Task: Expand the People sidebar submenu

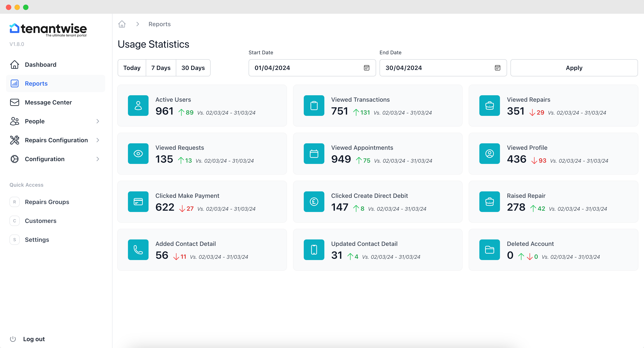Action: (98, 121)
